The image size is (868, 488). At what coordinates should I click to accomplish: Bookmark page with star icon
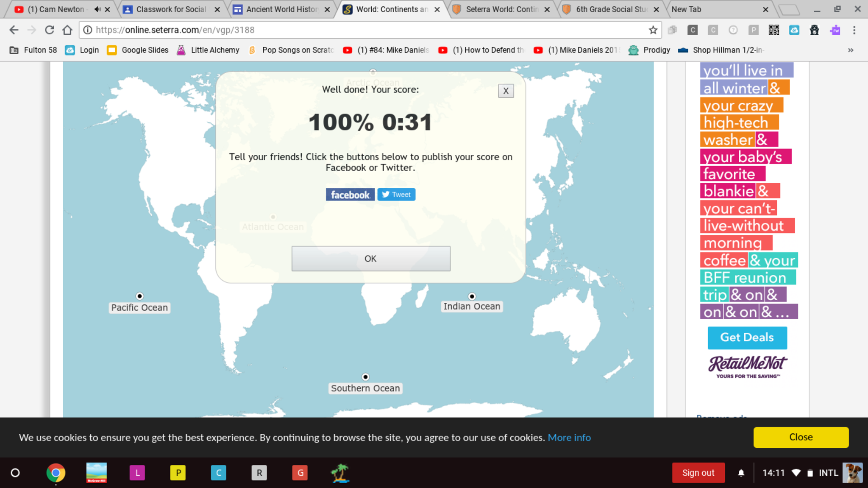[x=653, y=30]
